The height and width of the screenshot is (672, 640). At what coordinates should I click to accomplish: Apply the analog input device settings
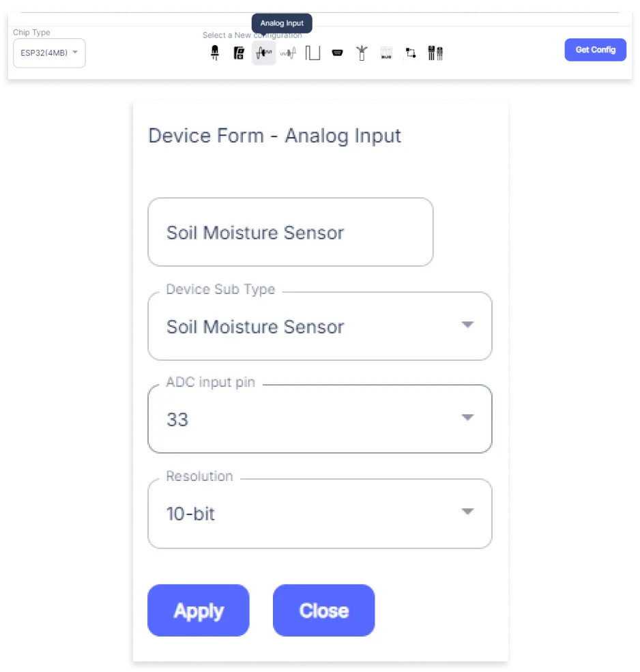(199, 611)
